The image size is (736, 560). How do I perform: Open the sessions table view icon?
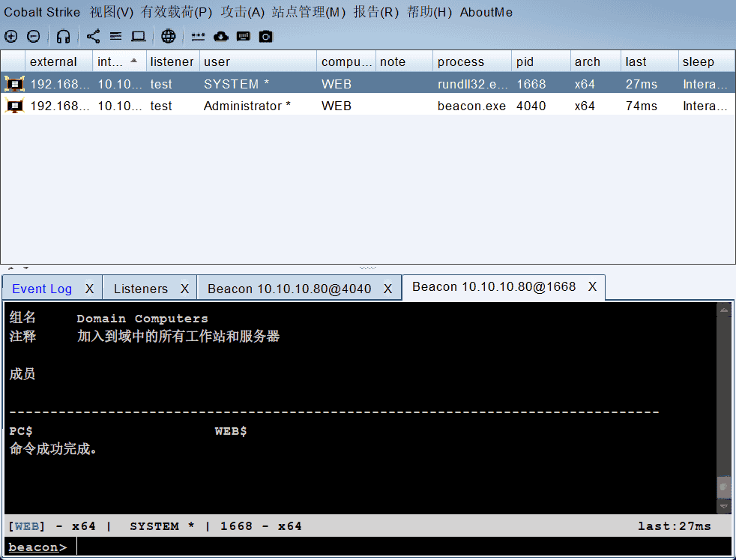tap(115, 36)
